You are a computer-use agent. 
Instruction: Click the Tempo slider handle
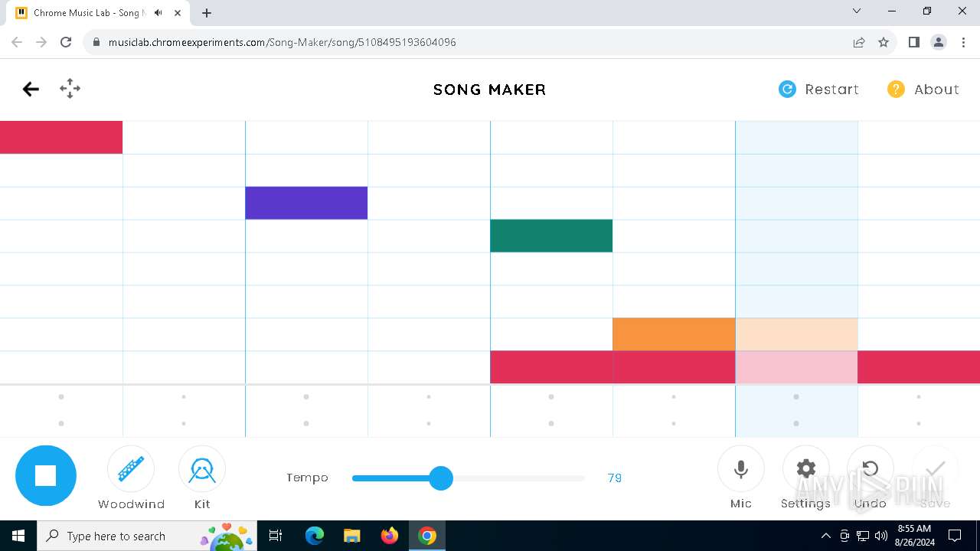(x=441, y=478)
